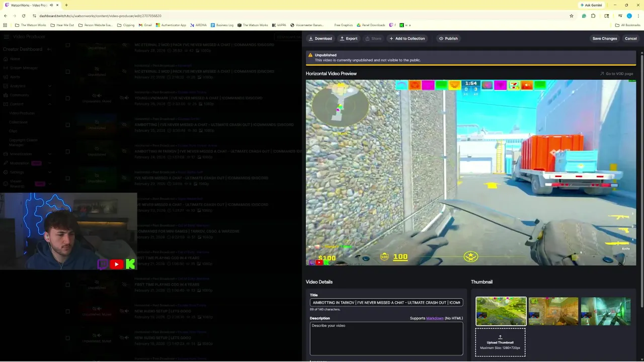
Task: Open the Hear Me Out bookmark folder
Action: 62,25
